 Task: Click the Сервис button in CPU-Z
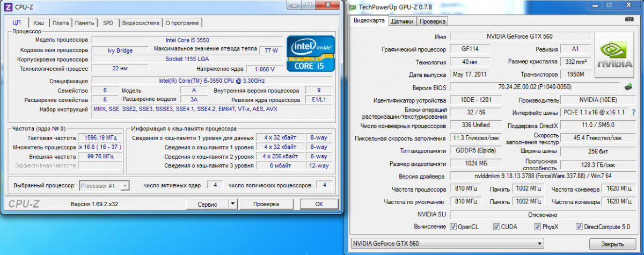pyautogui.click(x=207, y=204)
